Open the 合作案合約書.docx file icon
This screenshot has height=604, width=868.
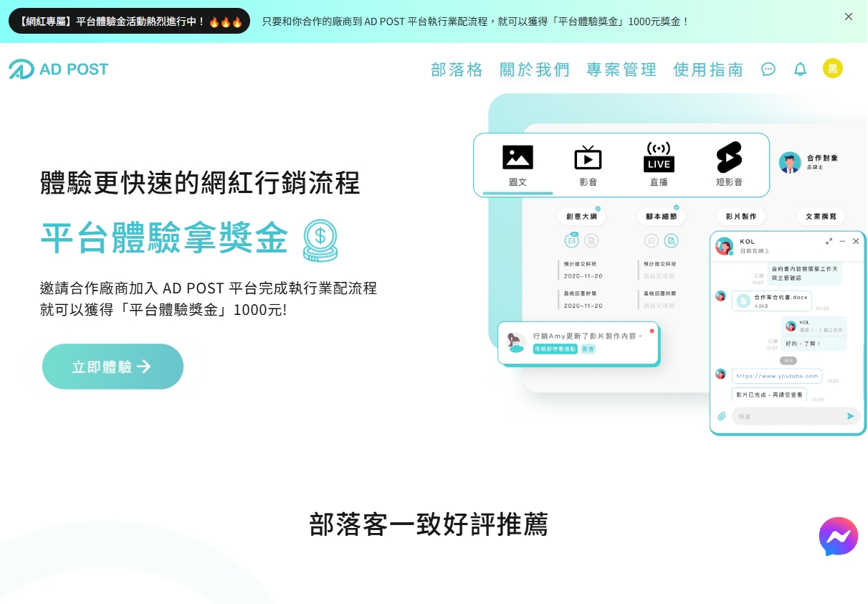tap(743, 301)
